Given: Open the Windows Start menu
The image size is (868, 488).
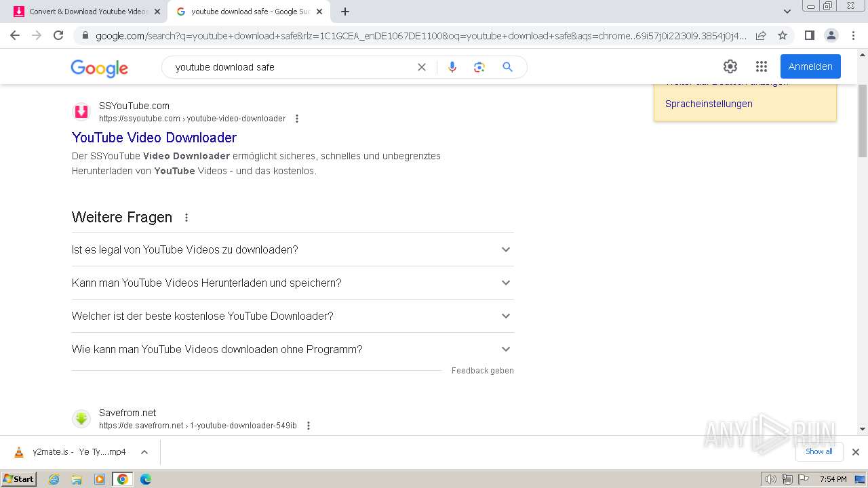Looking at the screenshot, I should coord(19,479).
